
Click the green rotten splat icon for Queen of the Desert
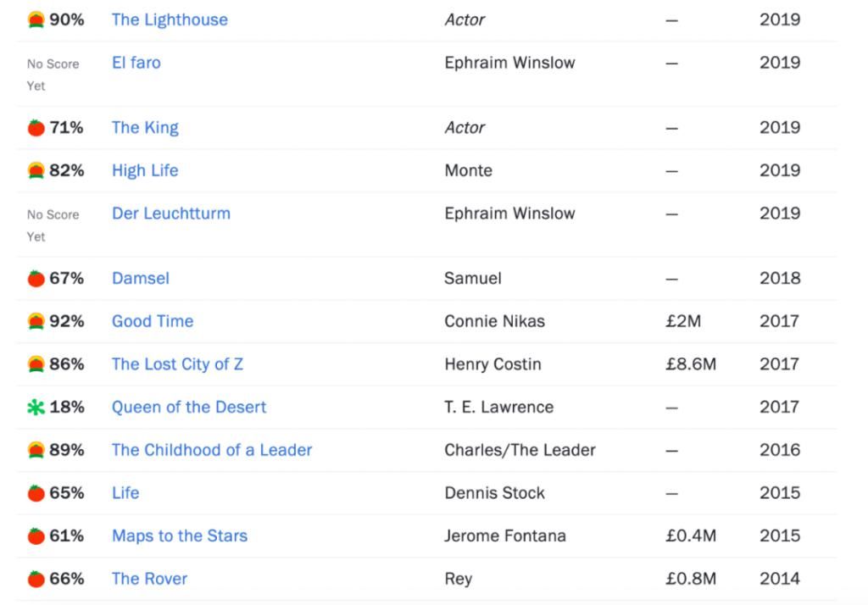coord(36,408)
